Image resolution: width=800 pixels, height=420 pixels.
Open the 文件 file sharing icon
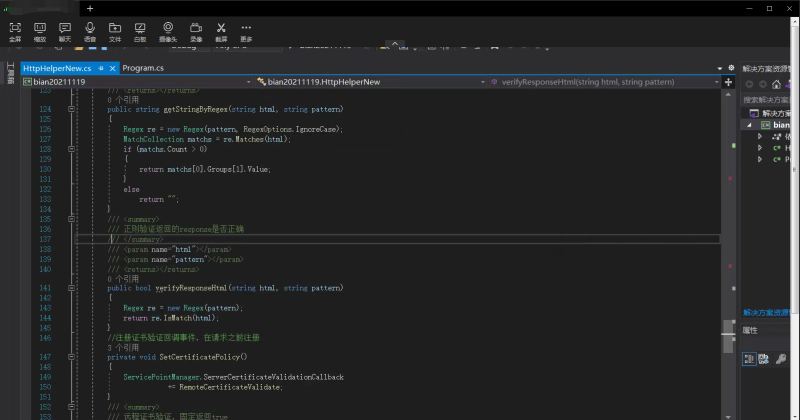[115, 30]
